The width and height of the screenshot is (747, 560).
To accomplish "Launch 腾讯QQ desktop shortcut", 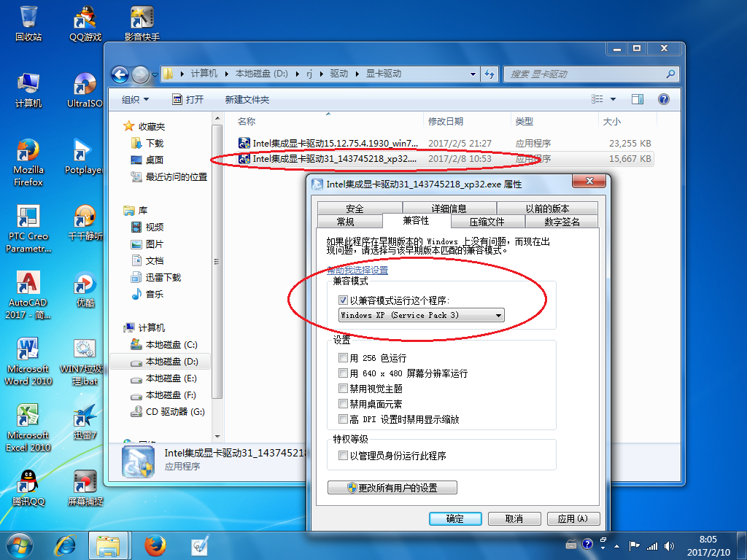I will (x=28, y=488).
